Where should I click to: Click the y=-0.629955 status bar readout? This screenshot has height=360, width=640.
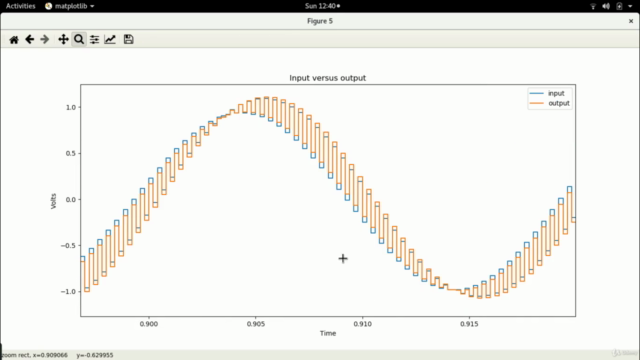click(x=95, y=355)
